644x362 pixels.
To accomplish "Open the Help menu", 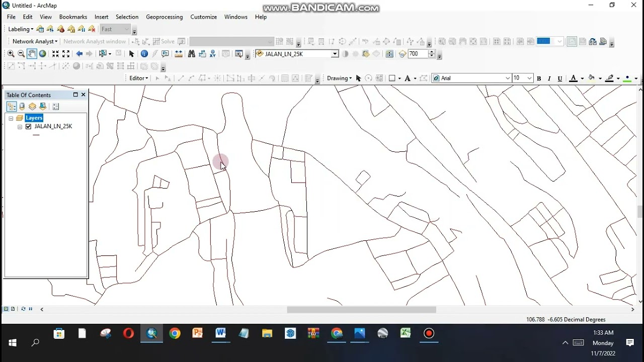I will tap(261, 17).
